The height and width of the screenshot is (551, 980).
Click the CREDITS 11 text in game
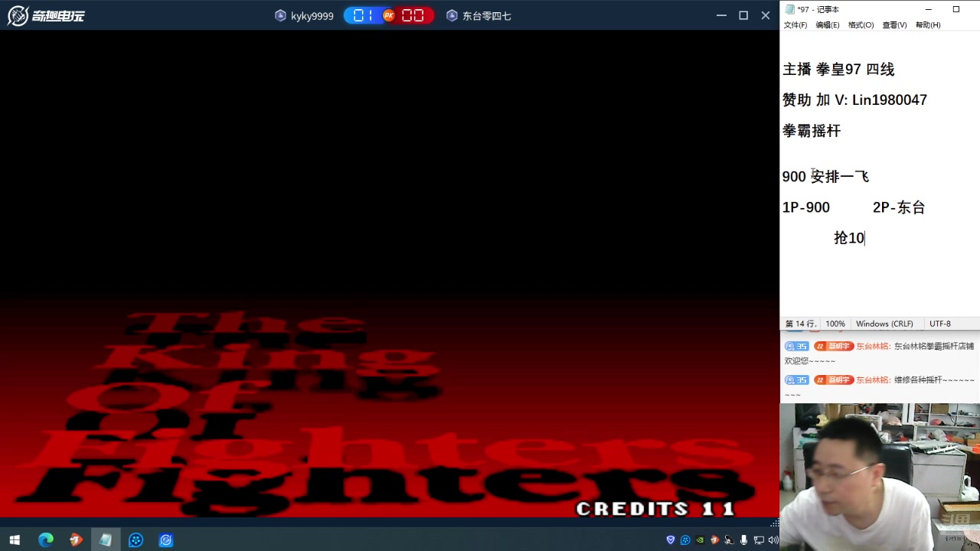pos(655,509)
